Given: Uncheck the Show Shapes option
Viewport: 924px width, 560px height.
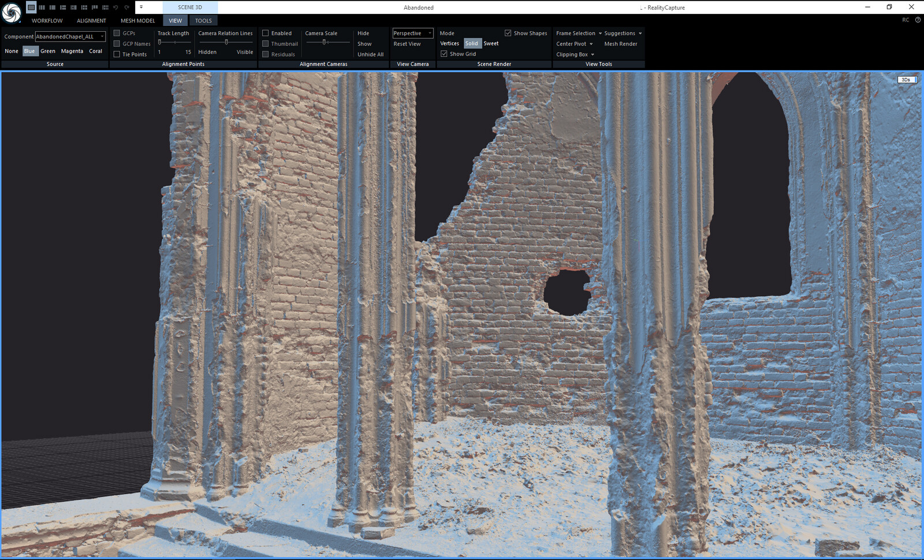Looking at the screenshot, I should (508, 33).
